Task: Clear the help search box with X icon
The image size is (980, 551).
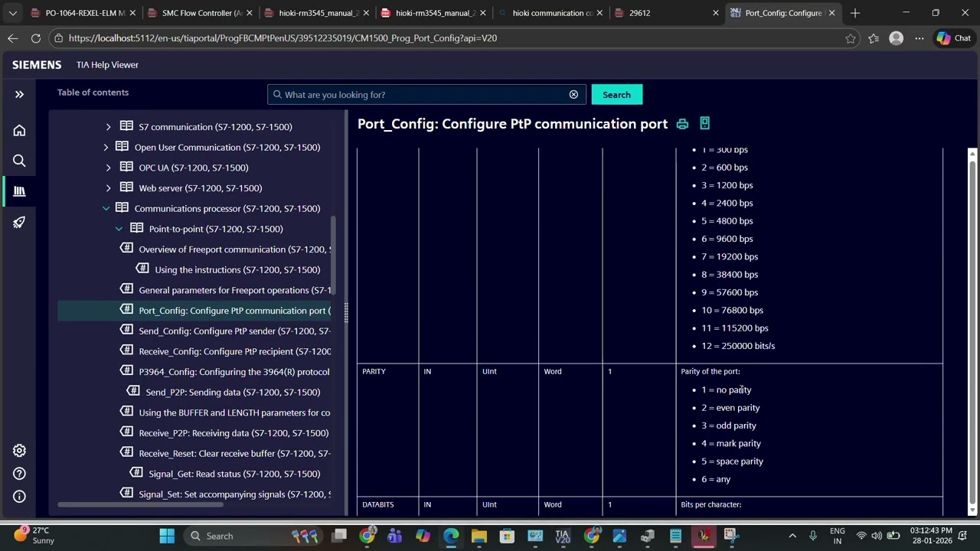Action: (573, 94)
